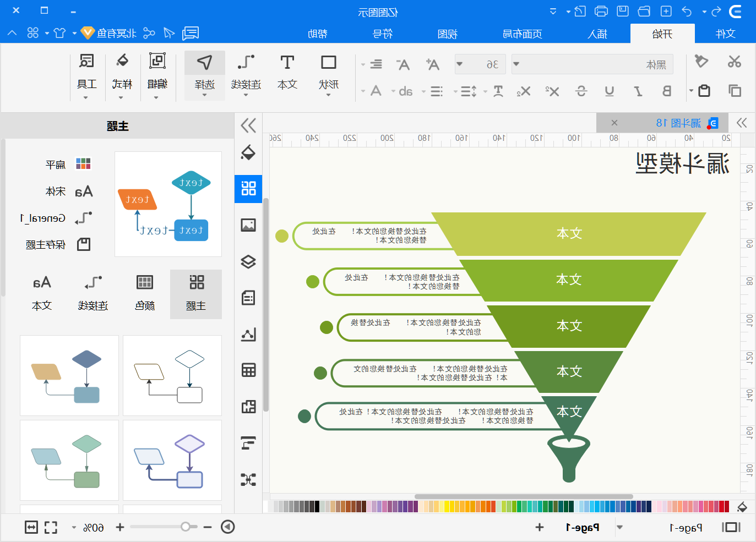The image size is (756, 542).
Task: Open the quick access toolbar dropdown arrow
Action: (x=553, y=11)
